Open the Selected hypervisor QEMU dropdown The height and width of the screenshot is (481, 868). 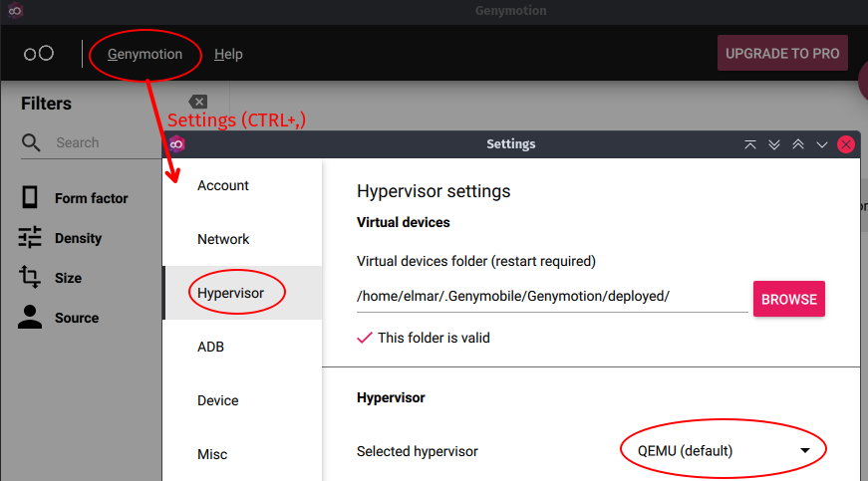(x=723, y=450)
